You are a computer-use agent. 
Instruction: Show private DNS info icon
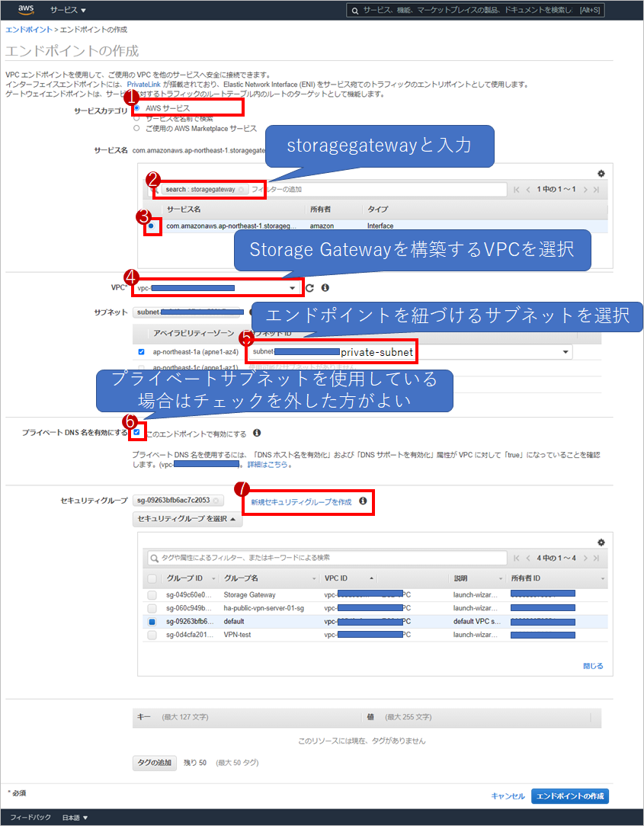257,433
